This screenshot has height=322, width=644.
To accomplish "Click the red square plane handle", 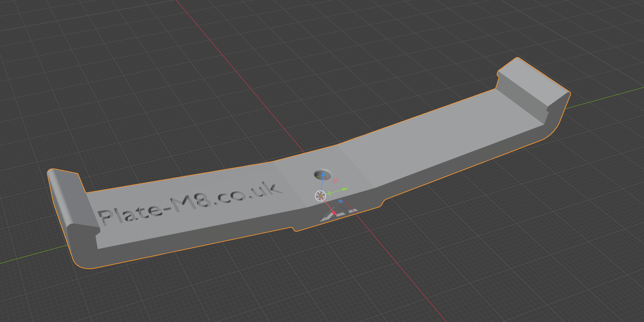I will point(335,181).
